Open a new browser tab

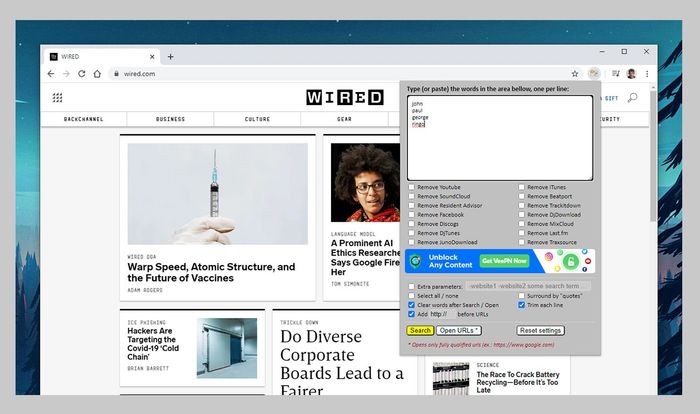(x=170, y=56)
